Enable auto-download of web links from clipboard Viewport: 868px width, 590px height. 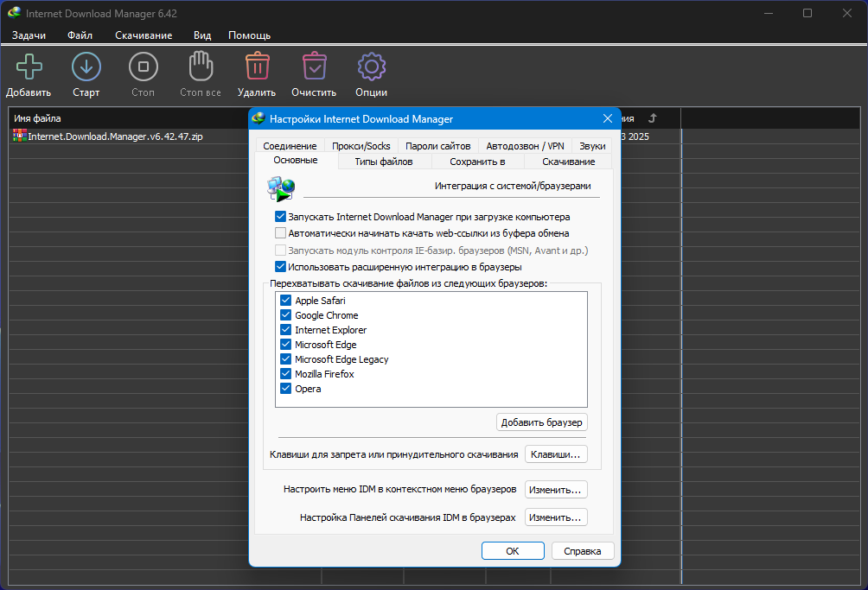(x=280, y=233)
